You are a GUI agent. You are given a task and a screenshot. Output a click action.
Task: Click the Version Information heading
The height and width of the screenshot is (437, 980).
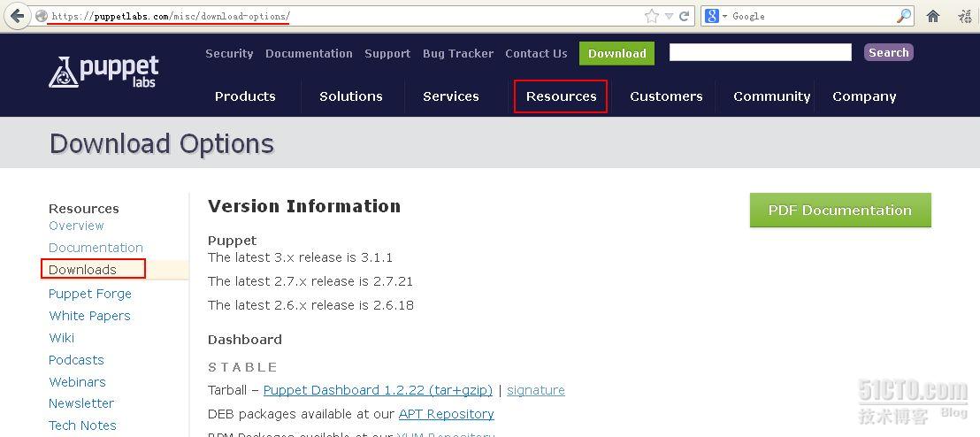pyautogui.click(x=304, y=206)
